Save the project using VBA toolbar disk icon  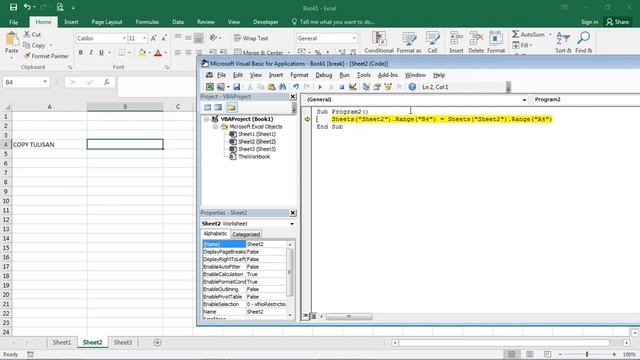[x=236, y=87]
